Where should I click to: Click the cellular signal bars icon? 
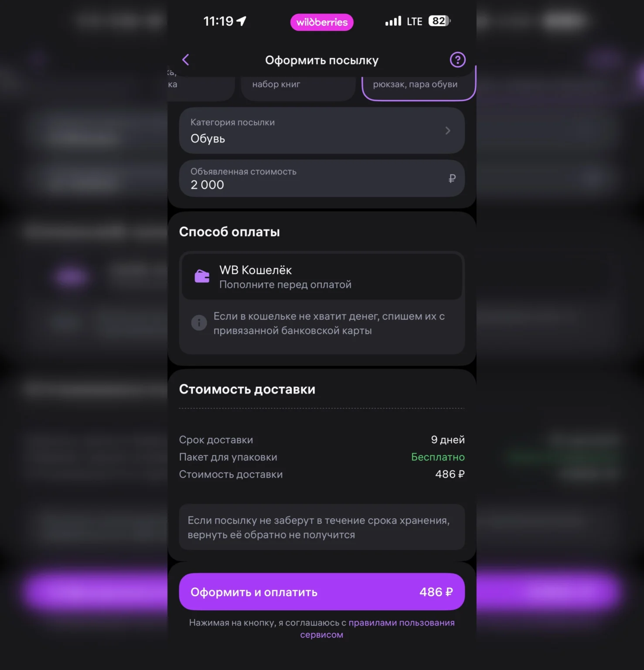pyautogui.click(x=393, y=21)
